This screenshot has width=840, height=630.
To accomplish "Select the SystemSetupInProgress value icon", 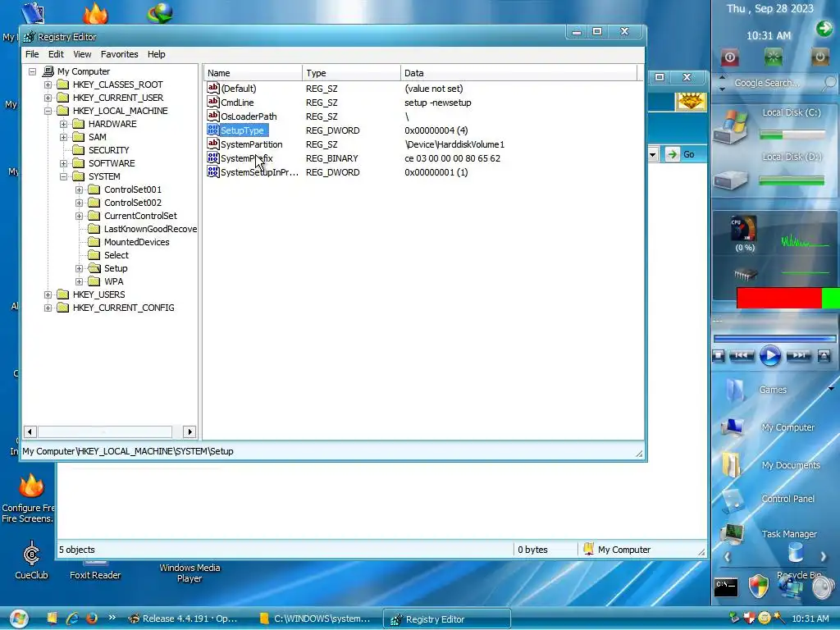I will (x=212, y=172).
